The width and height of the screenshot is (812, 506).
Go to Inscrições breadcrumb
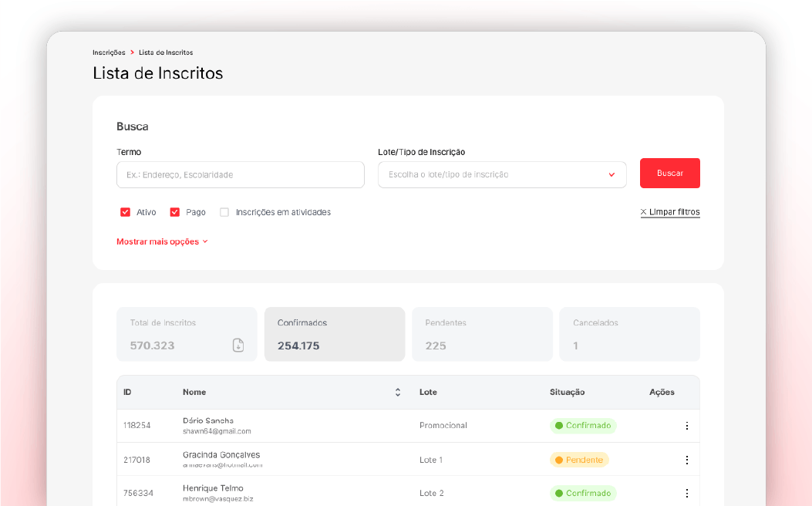[109, 52]
